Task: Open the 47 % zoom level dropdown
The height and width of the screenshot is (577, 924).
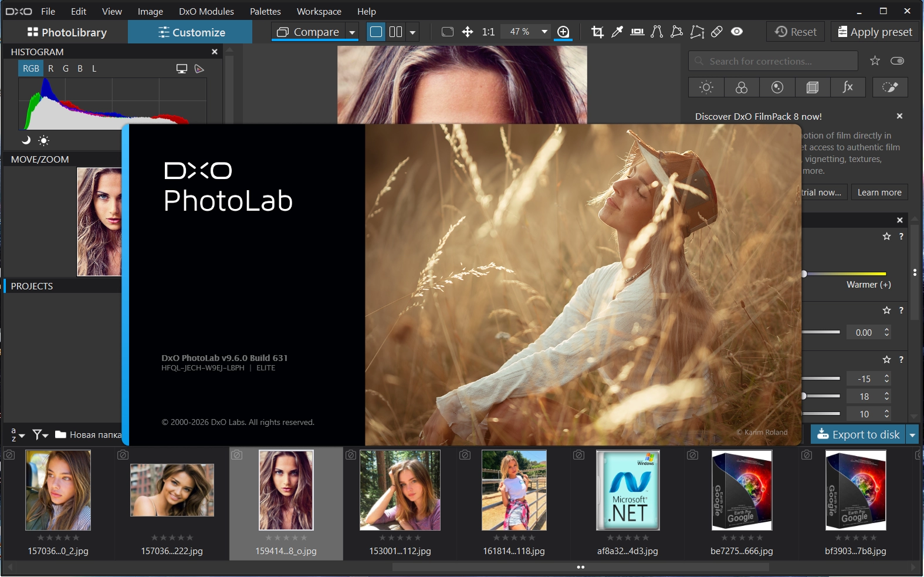Action: [x=544, y=32]
